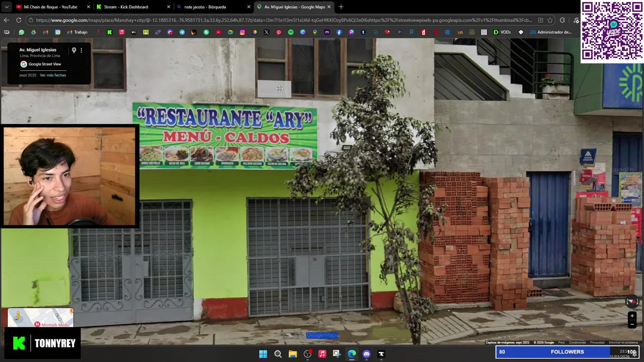The height and width of the screenshot is (362, 644).
Task: Click the Av. Miguel Iglesias title
Action: click(x=38, y=50)
